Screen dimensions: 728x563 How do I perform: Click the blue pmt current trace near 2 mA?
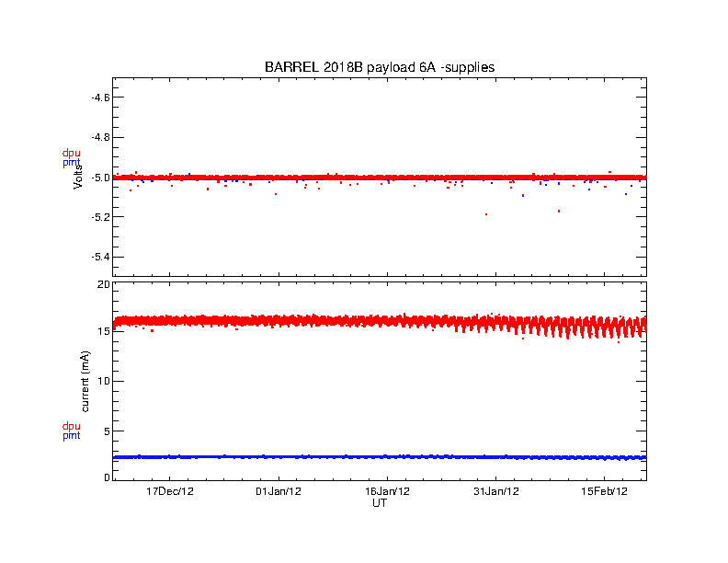coord(380,457)
